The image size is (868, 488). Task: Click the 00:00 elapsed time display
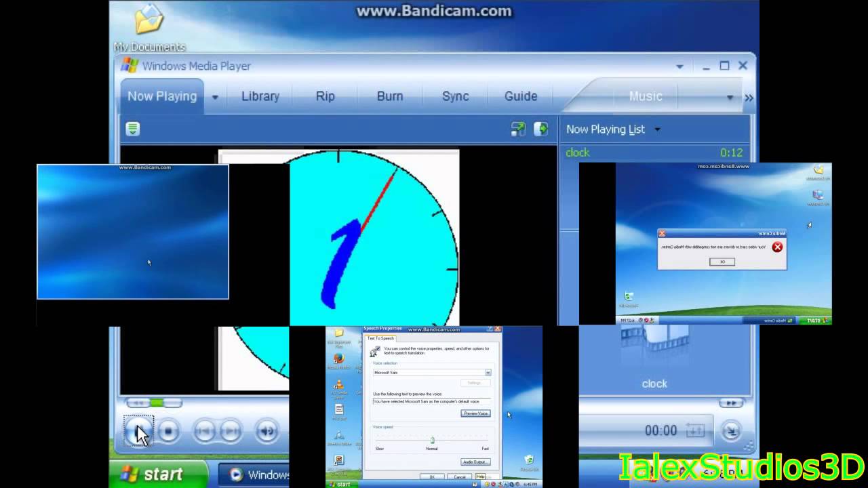[660, 430]
